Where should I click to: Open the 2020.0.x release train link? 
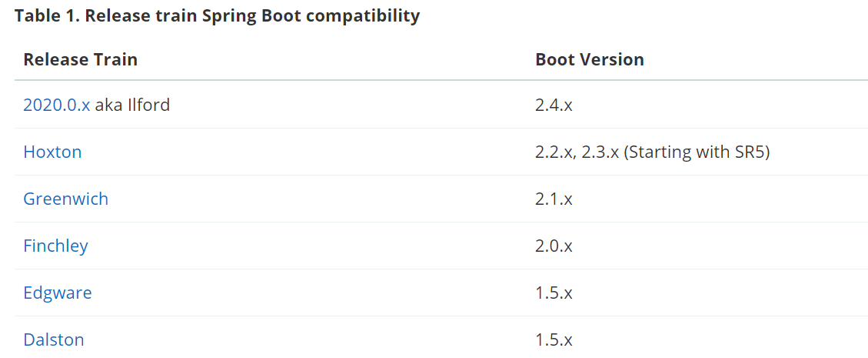[x=56, y=105]
